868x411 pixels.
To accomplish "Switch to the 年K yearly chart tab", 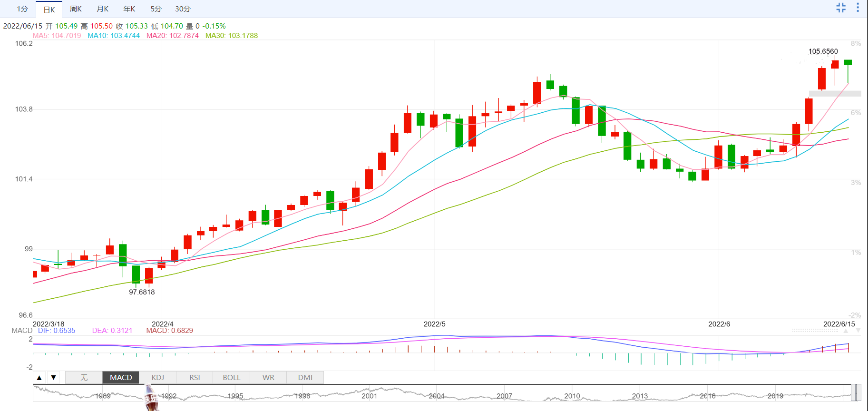I will (129, 9).
